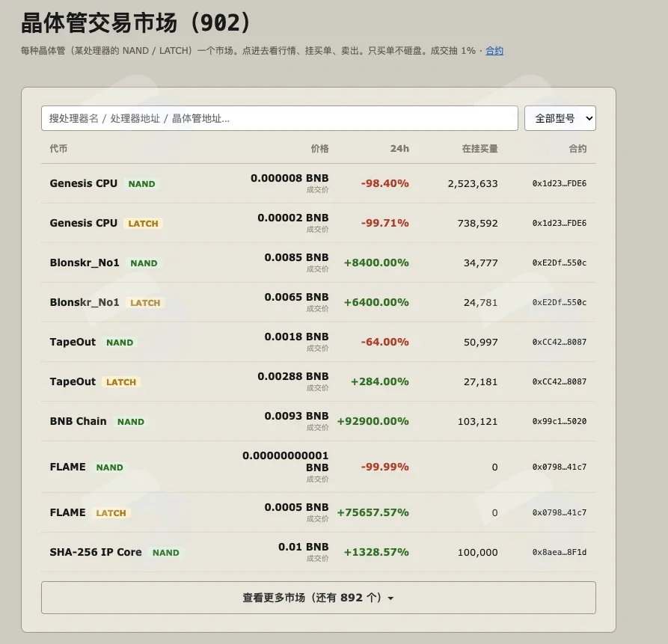Open the SHA-256 IP Core NAND market
The image size is (668, 644).
(x=318, y=552)
